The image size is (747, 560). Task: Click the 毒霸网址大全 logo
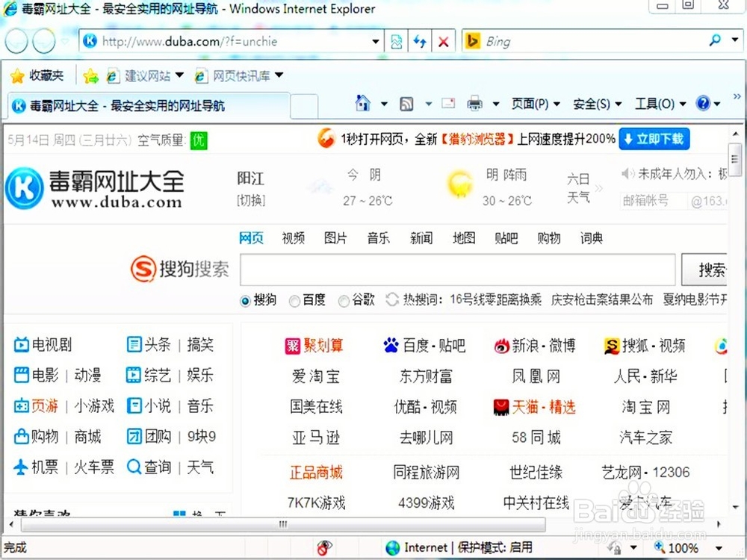[94, 189]
